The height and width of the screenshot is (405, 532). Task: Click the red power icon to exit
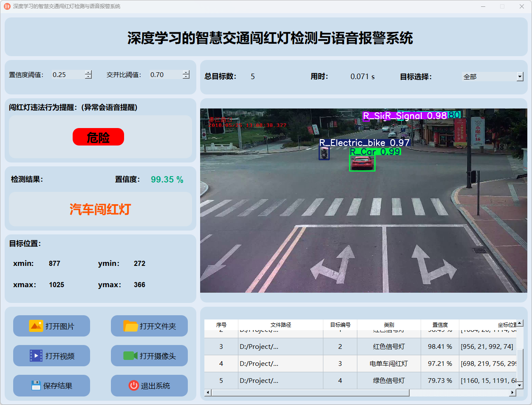pos(133,385)
